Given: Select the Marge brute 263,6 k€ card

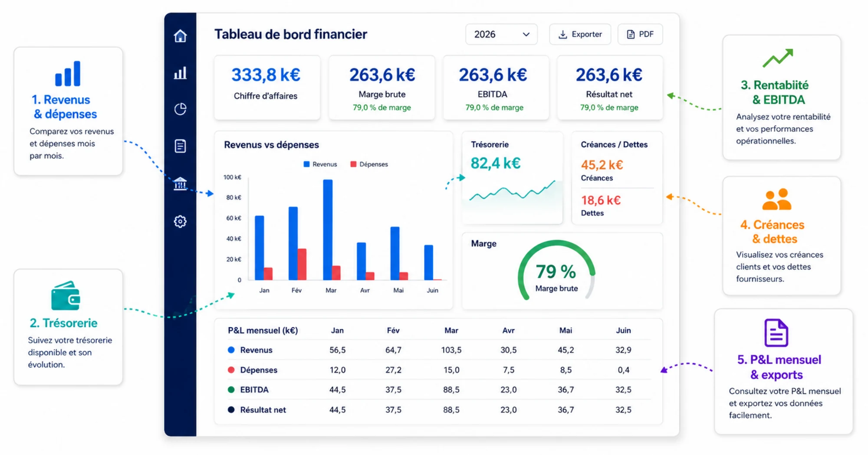Looking at the screenshot, I should pyautogui.click(x=382, y=87).
